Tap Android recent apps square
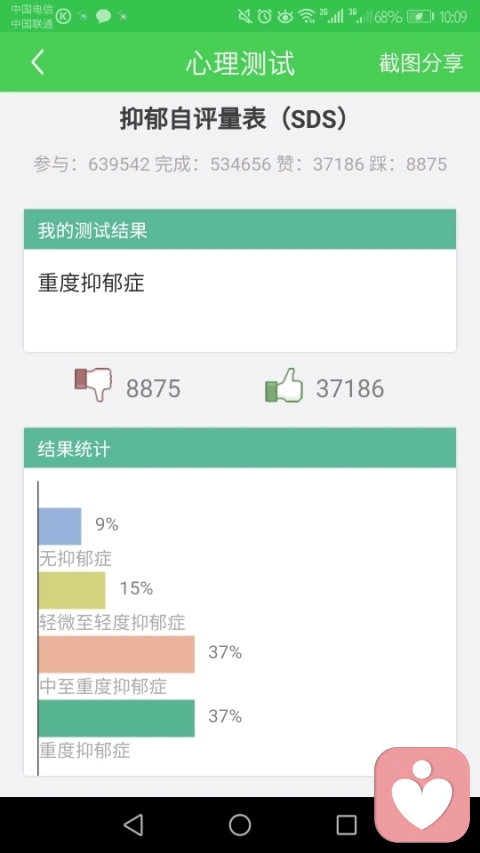This screenshot has height=853, width=480. click(346, 825)
